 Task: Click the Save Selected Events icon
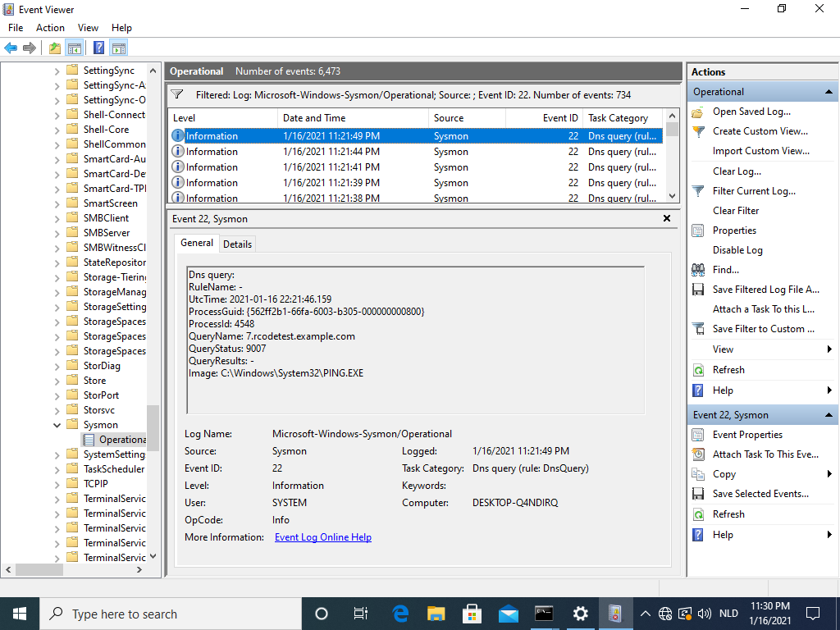point(698,494)
